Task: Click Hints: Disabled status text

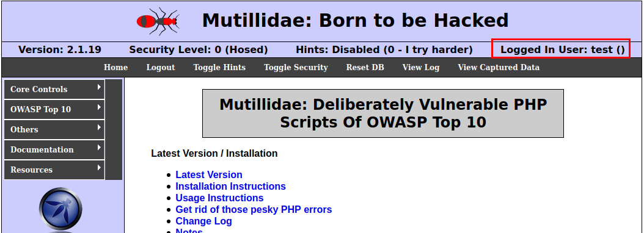Action: click(384, 50)
